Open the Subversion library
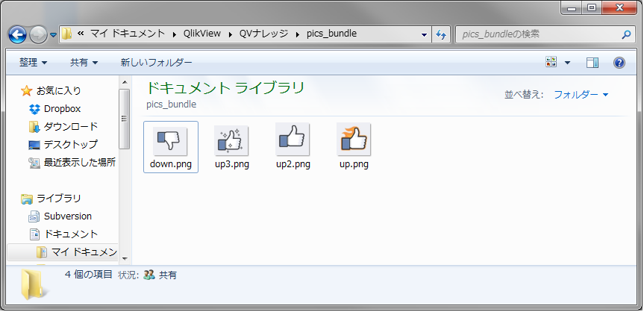Viewport: 644px width, 312px height. point(68,216)
